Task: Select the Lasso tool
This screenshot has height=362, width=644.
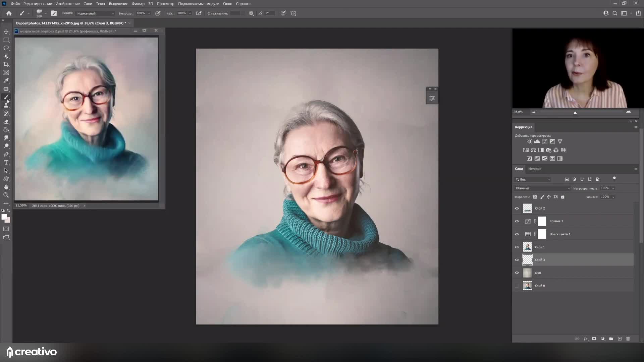Action: coord(6,48)
